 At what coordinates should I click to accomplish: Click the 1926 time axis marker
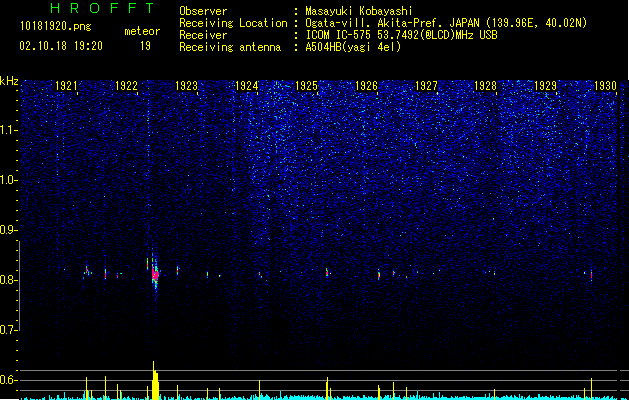click(x=366, y=85)
